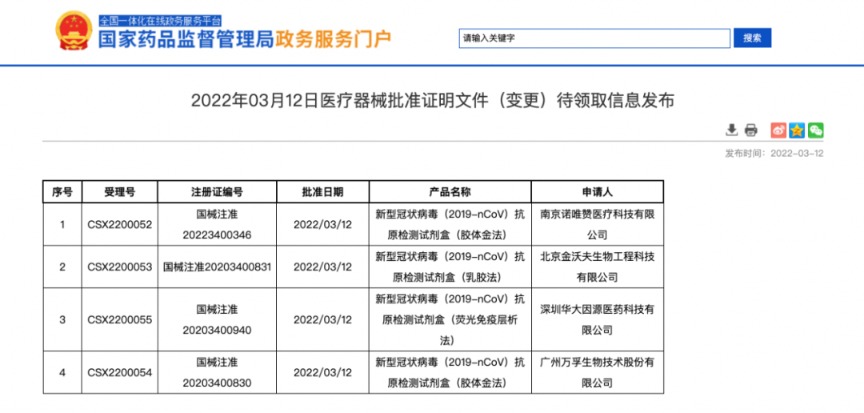The image size is (864, 413).
Task: Click product name in row CSX2200054
Action: click(450, 372)
